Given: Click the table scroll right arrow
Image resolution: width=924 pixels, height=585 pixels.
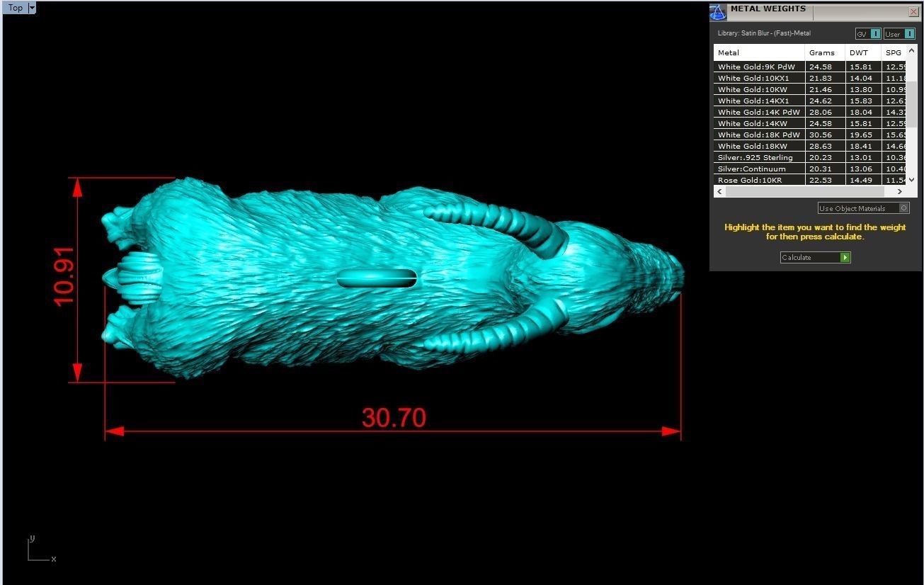Looking at the screenshot, I should point(900,191).
